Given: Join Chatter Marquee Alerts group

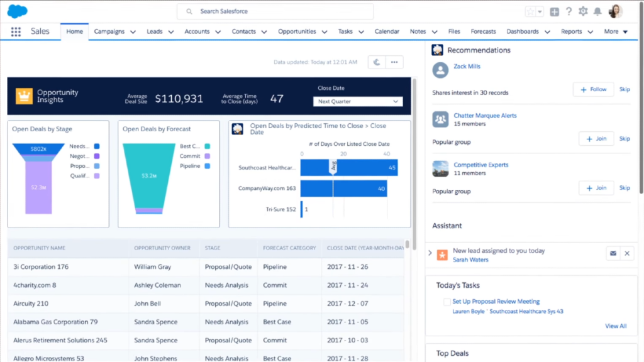Looking at the screenshot, I should coord(596,139).
